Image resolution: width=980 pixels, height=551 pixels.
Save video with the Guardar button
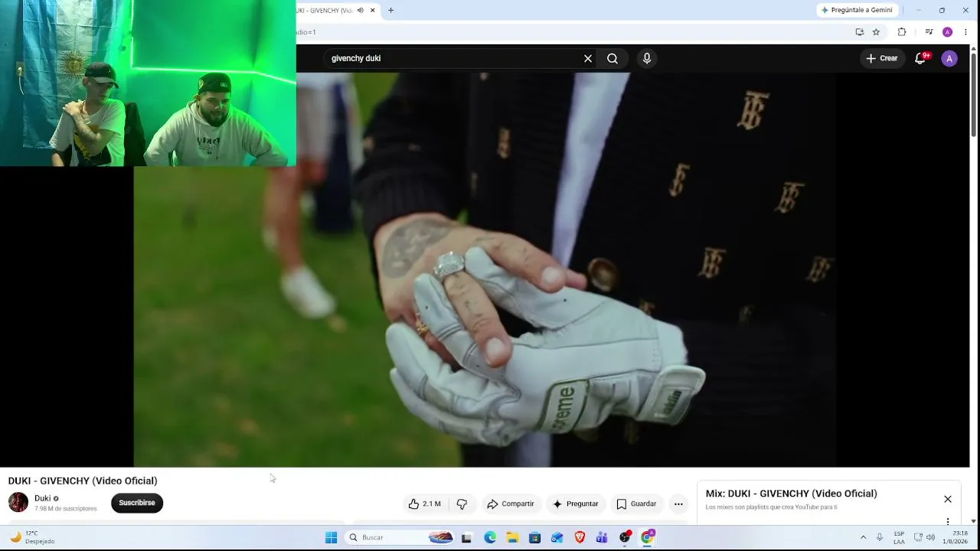click(636, 504)
